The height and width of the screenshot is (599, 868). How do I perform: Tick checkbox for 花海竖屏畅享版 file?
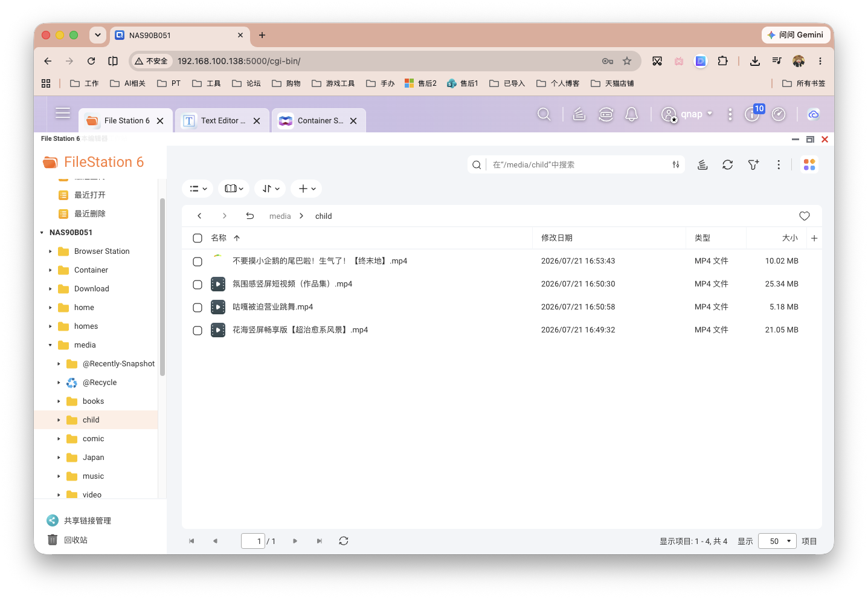(198, 331)
